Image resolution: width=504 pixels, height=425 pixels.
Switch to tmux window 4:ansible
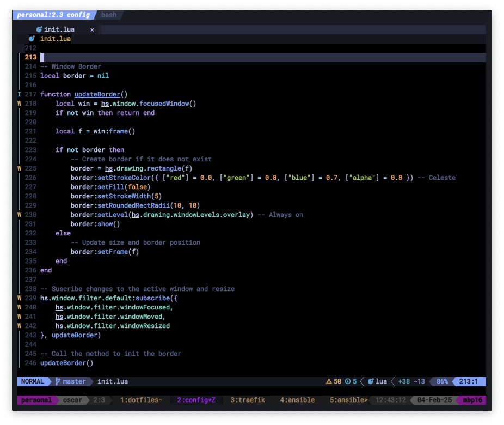(x=297, y=400)
